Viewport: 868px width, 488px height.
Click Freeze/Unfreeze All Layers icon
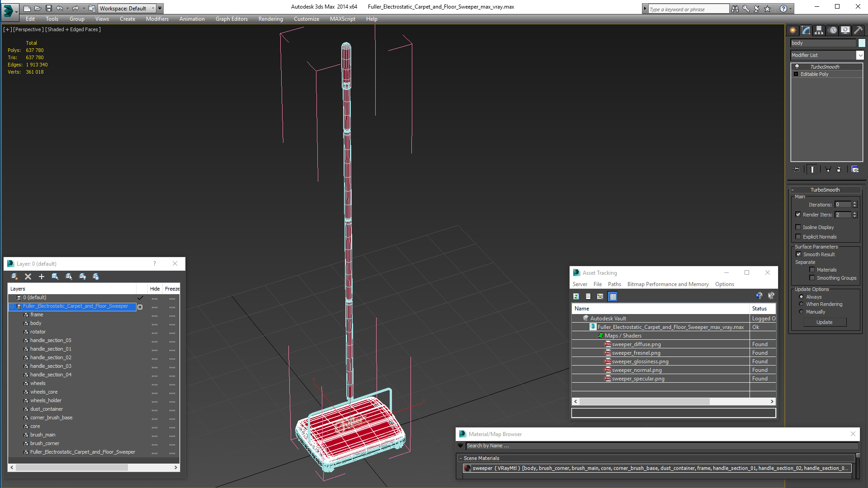[x=96, y=277]
